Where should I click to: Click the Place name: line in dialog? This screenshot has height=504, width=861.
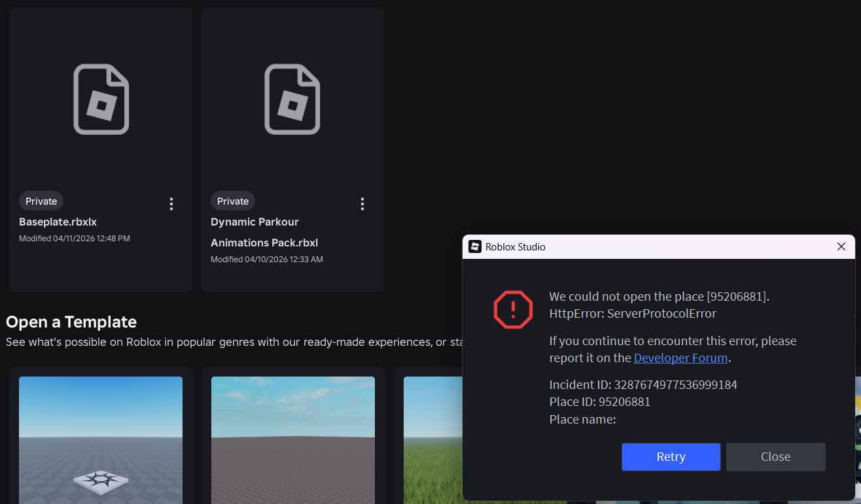(x=583, y=420)
